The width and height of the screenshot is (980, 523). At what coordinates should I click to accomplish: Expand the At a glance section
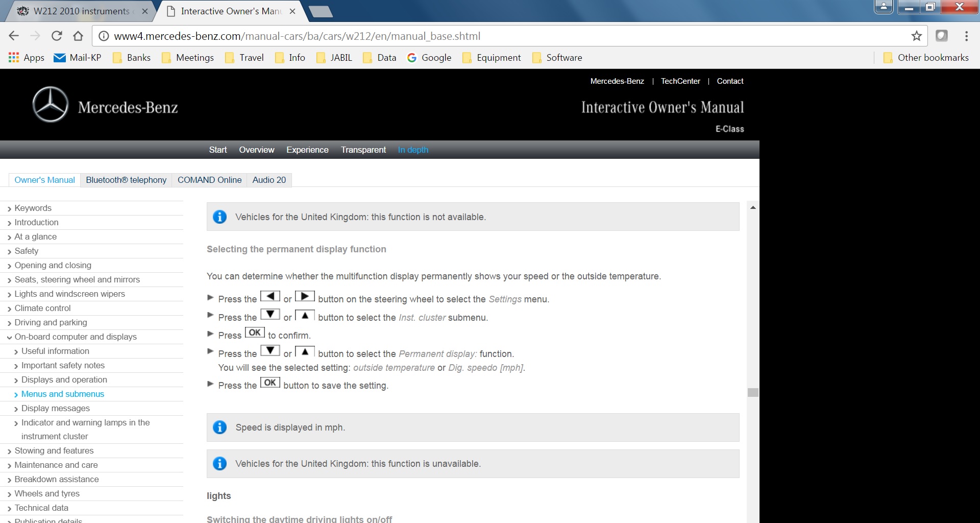click(35, 236)
